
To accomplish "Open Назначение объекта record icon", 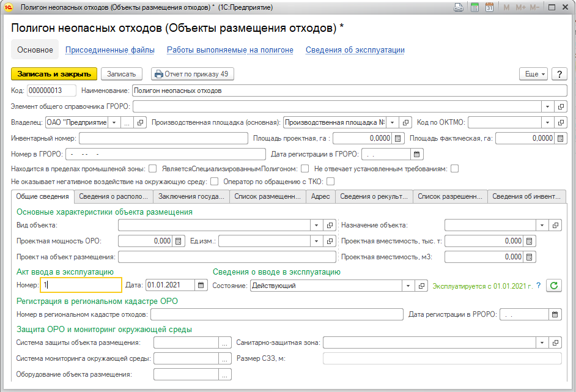I will coord(555,225).
